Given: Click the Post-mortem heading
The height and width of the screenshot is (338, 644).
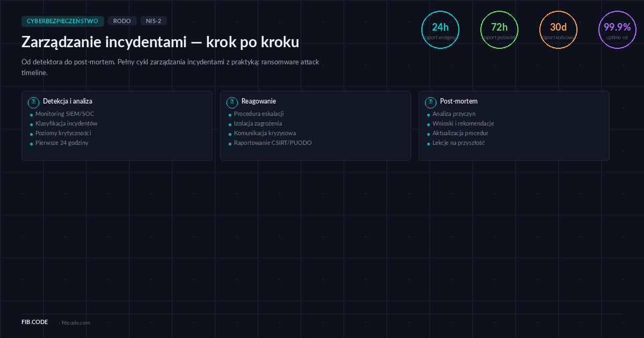Looking at the screenshot, I should click(459, 101).
